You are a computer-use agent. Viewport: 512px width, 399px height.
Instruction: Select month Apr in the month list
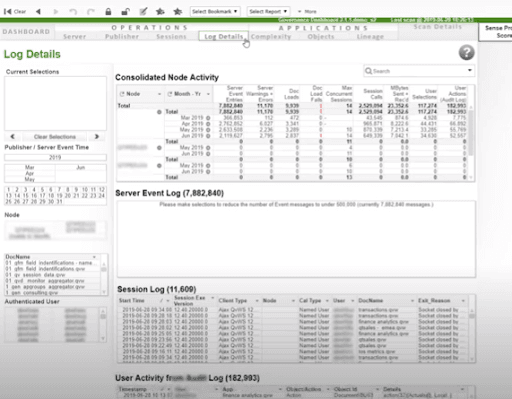click(30, 173)
